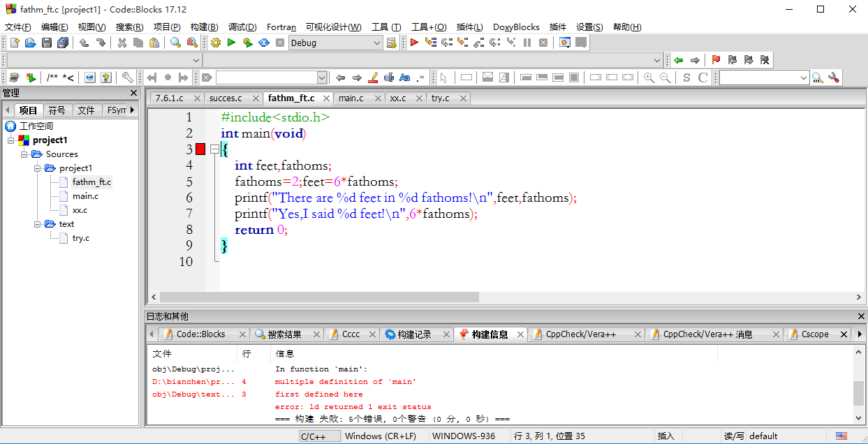The width and height of the screenshot is (868, 444).
Task: Collapse the code fold at line 3
Action: (214, 149)
